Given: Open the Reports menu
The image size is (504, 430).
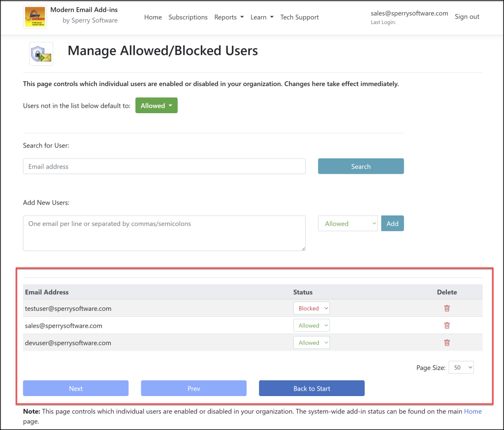Looking at the screenshot, I should (228, 17).
